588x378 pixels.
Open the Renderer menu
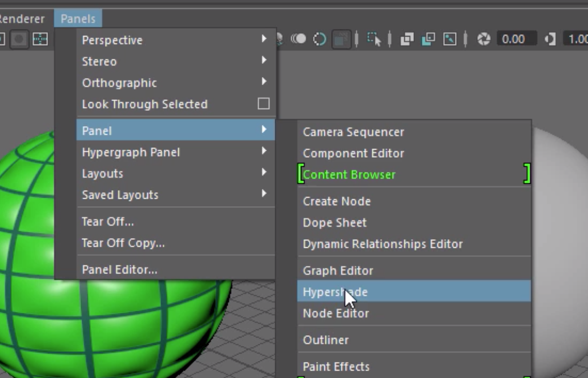pyautogui.click(x=23, y=18)
